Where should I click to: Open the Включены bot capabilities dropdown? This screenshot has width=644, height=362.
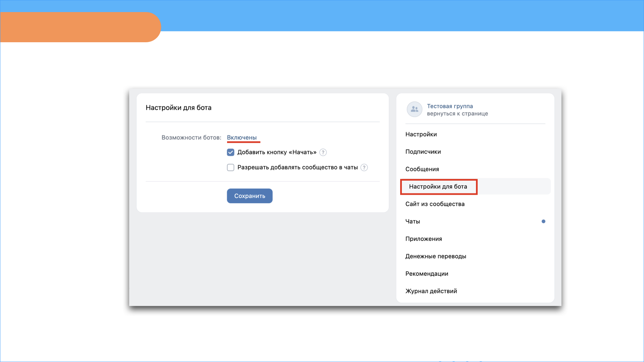(242, 137)
